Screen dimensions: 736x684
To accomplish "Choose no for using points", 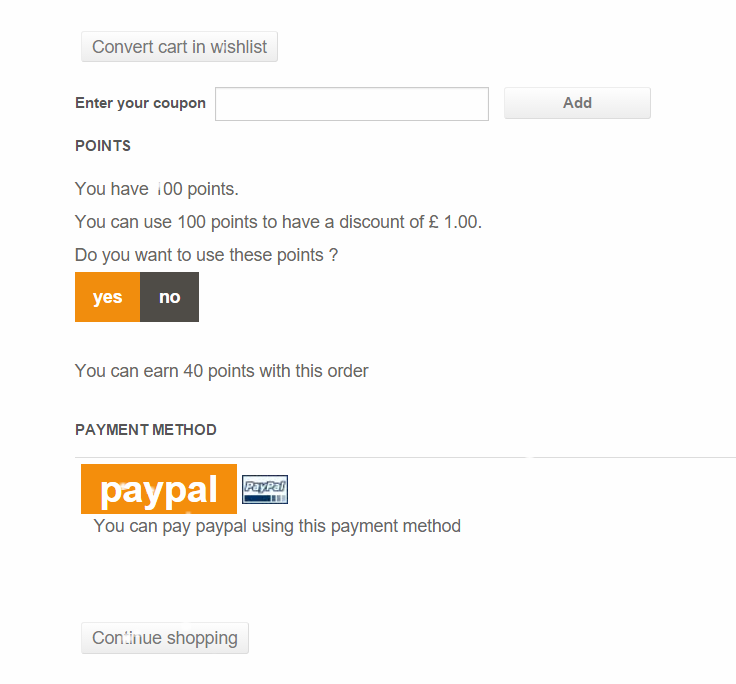I will click(170, 297).
